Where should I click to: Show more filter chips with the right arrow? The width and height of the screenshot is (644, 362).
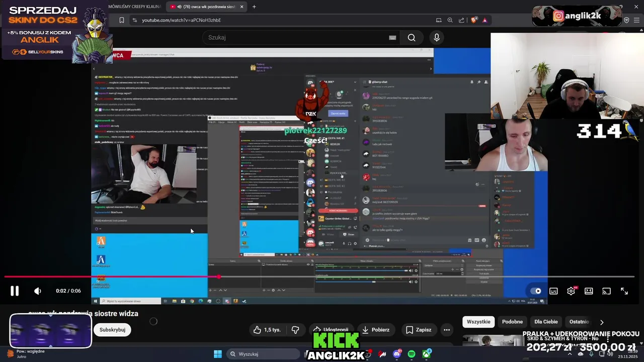tap(602, 322)
